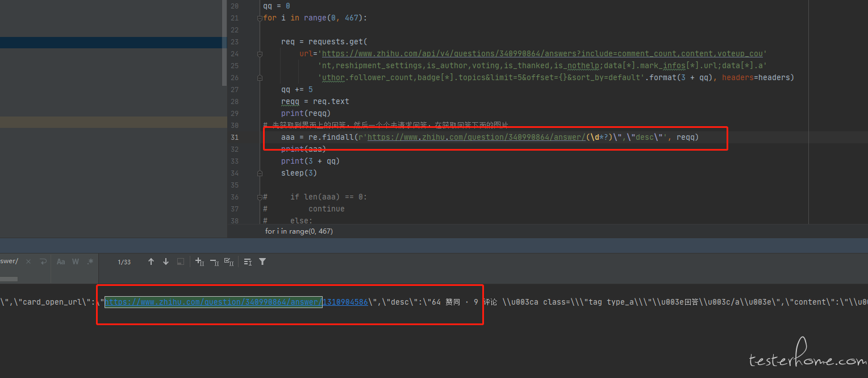Unselect occurrence icon in find bar

pyautogui.click(x=214, y=261)
